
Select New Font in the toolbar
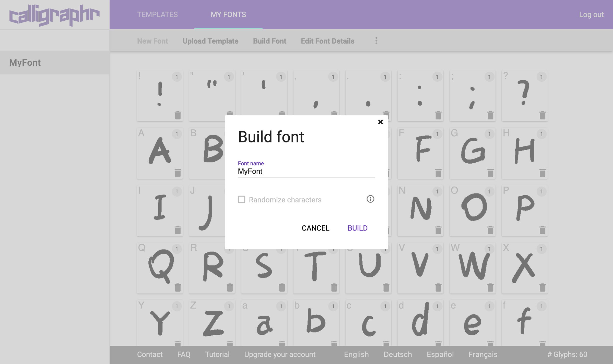pos(152,41)
